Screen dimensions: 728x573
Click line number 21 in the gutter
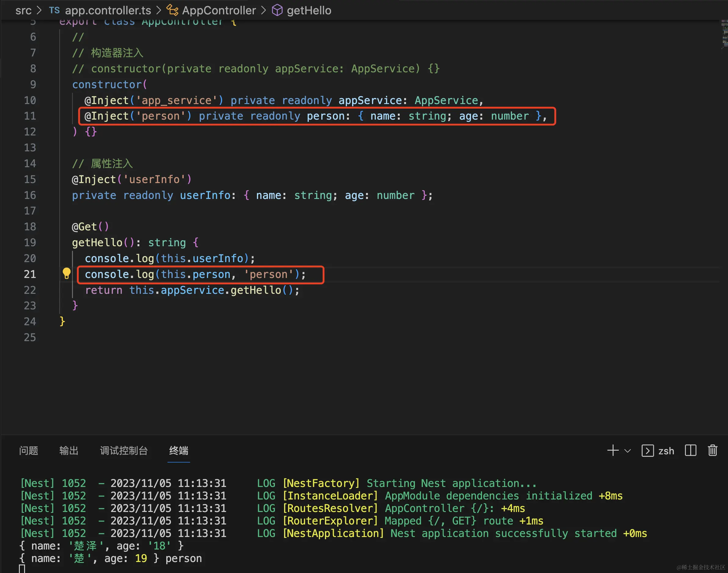[30, 274]
